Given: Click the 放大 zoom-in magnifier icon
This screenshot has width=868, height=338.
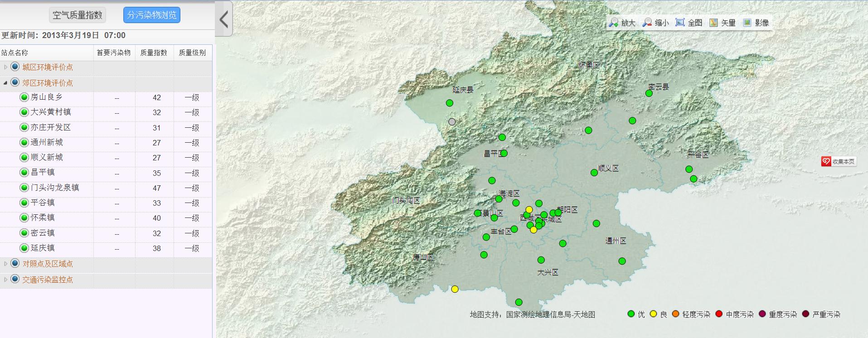Looking at the screenshot, I should [614, 23].
